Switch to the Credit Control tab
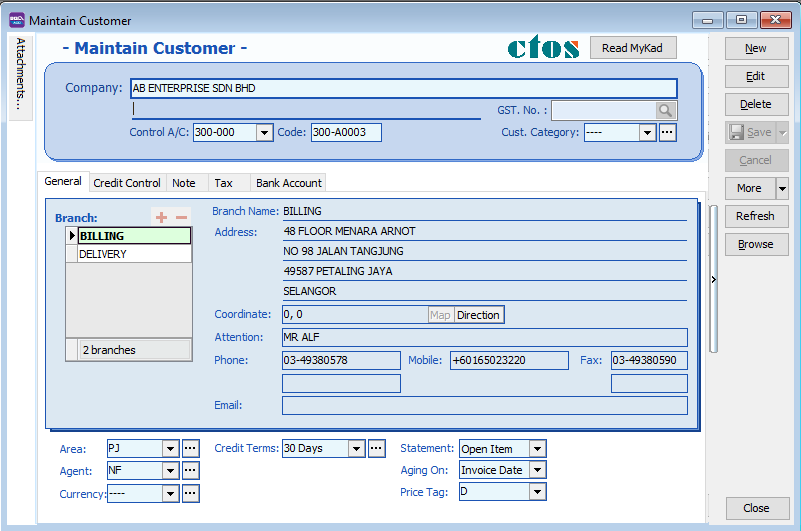This screenshot has width=801, height=531. click(127, 183)
